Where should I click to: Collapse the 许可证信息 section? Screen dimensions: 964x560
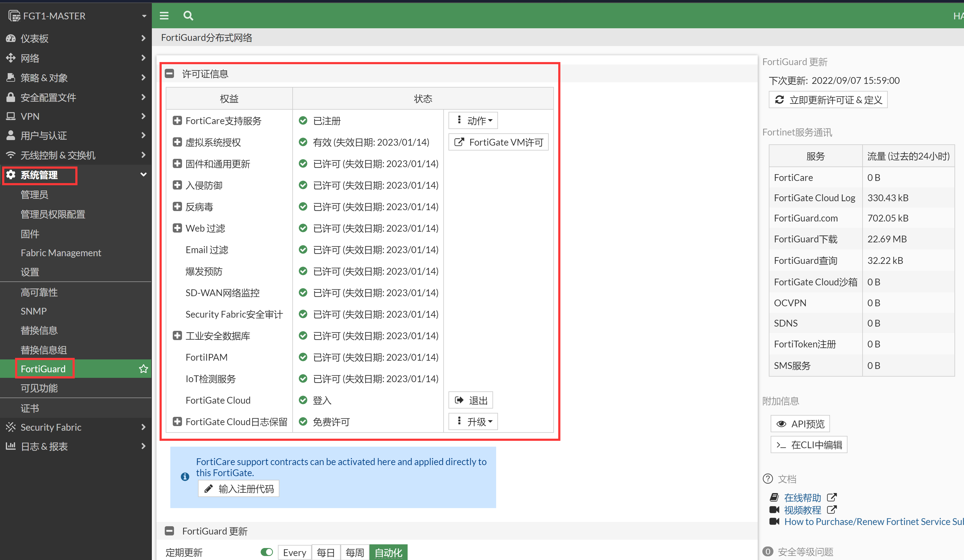[169, 73]
